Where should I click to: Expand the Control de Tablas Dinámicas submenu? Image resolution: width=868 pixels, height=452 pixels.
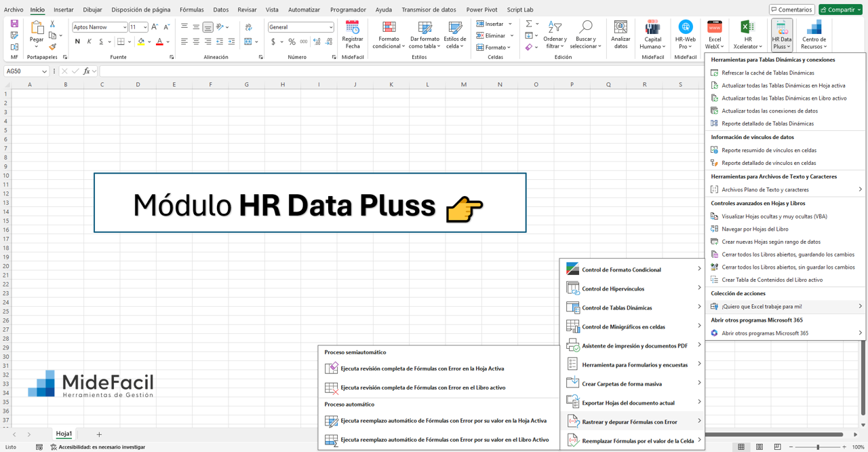[x=633, y=307]
